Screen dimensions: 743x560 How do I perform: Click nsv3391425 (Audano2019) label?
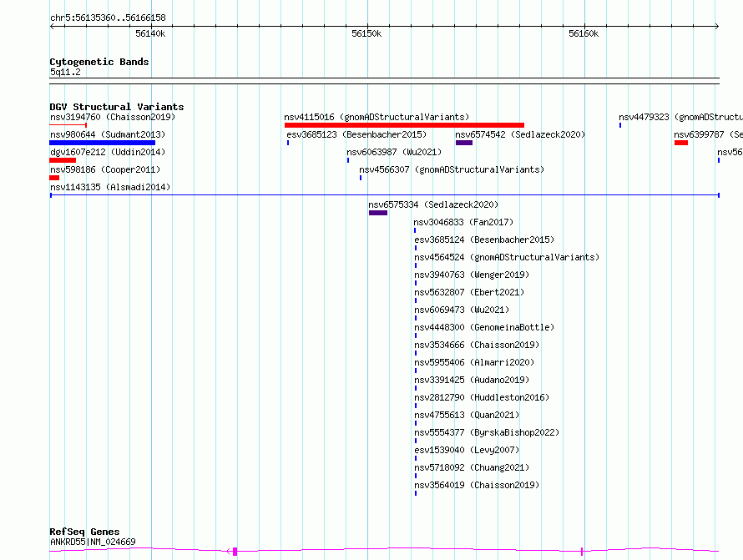472,380
